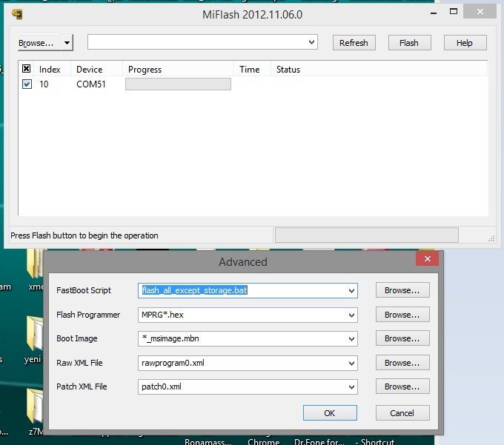Open the Dr.Fone desktop shortcut

319,441
